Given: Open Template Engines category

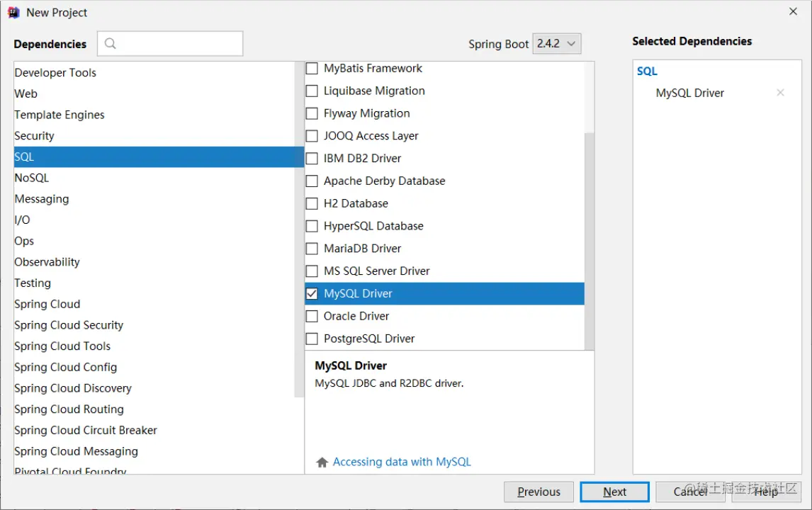Looking at the screenshot, I should pyautogui.click(x=154, y=115).
